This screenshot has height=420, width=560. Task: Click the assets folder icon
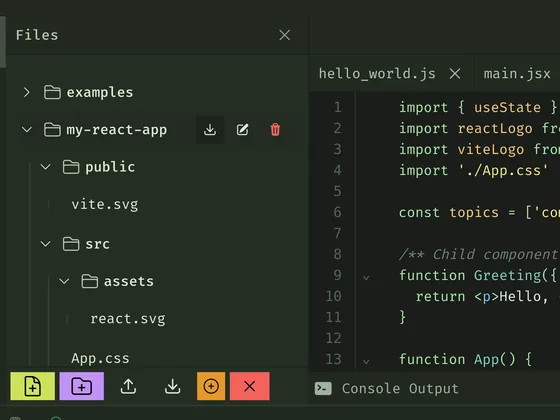(x=89, y=281)
